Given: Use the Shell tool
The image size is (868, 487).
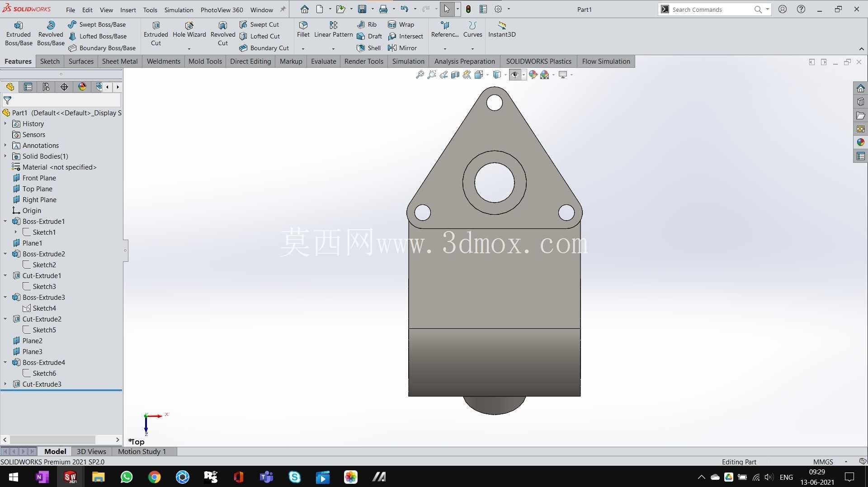Looking at the screenshot, I should (x=369, y=48).
